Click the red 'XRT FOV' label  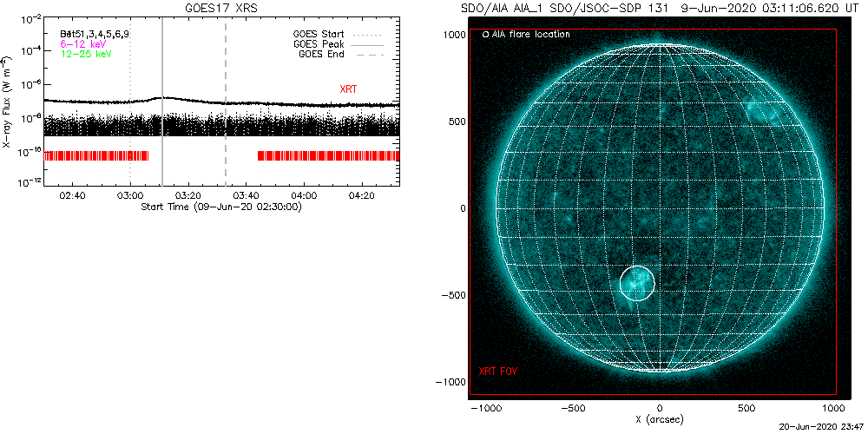498,370
